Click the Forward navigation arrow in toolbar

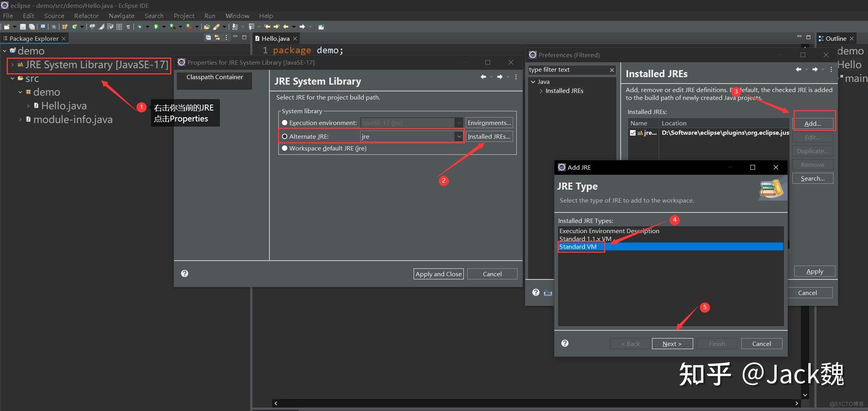(x=302, y=27)
